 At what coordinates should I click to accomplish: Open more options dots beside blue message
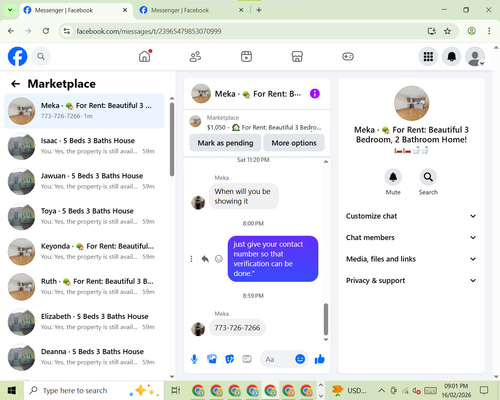click(x=191, y=259)
